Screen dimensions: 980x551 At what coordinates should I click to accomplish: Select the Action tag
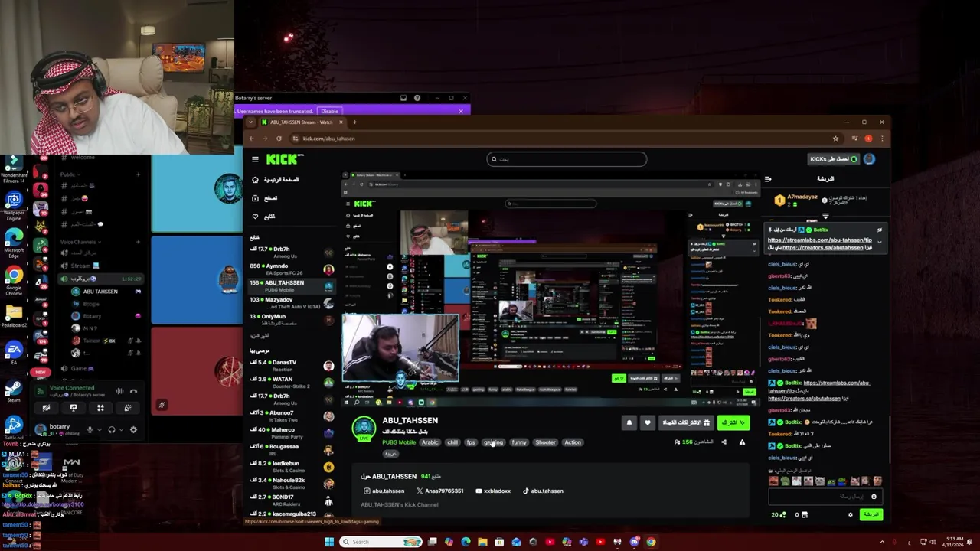tap(573, 442)
